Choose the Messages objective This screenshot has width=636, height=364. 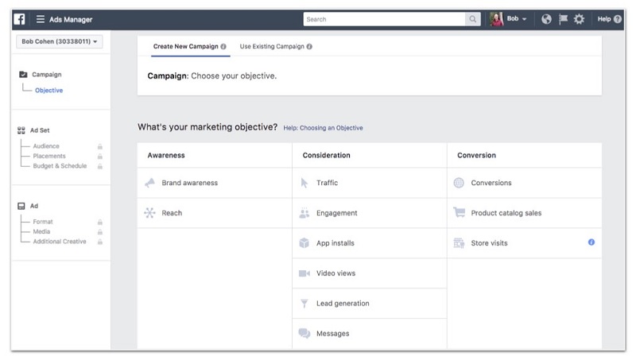[370, 333]
